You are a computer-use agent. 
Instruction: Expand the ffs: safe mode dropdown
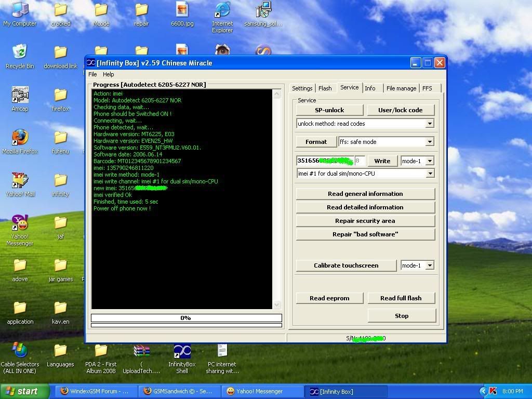coord(430,142)
